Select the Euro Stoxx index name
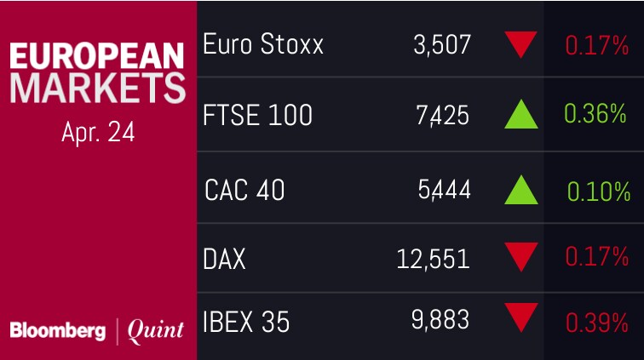This screenshot has width=644, height=360. pos(263,44)
